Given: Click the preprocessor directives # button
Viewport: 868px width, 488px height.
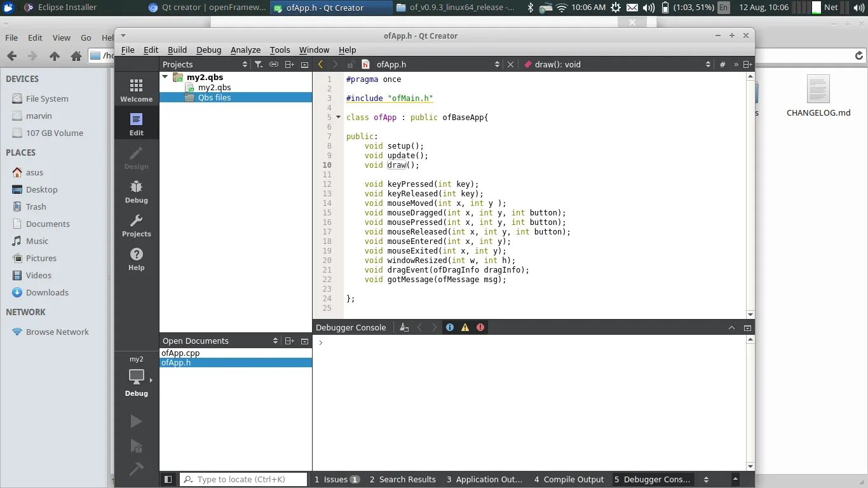Looking at the screenshot, I should point(722,64).
